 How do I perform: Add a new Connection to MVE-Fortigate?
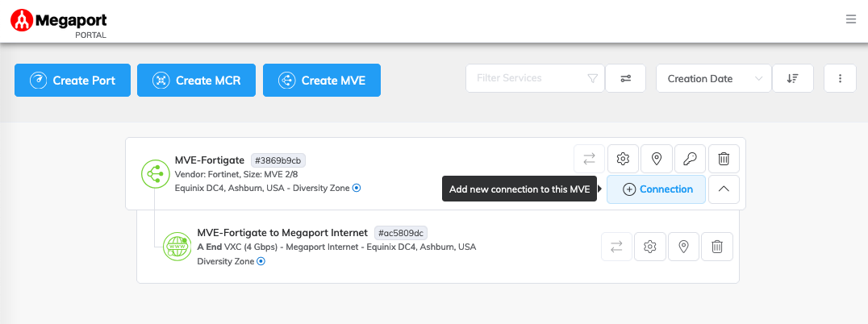(657, 189)
